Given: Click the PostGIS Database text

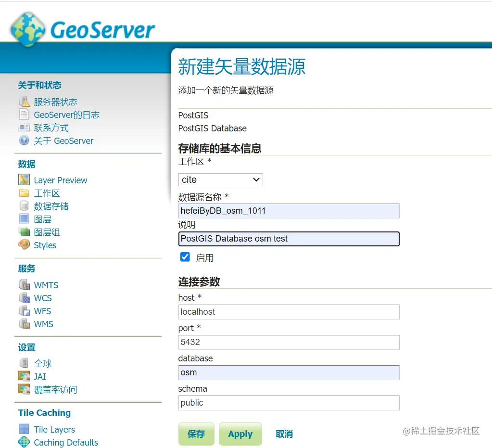Looking at the screenshot, I should point(212,128).
